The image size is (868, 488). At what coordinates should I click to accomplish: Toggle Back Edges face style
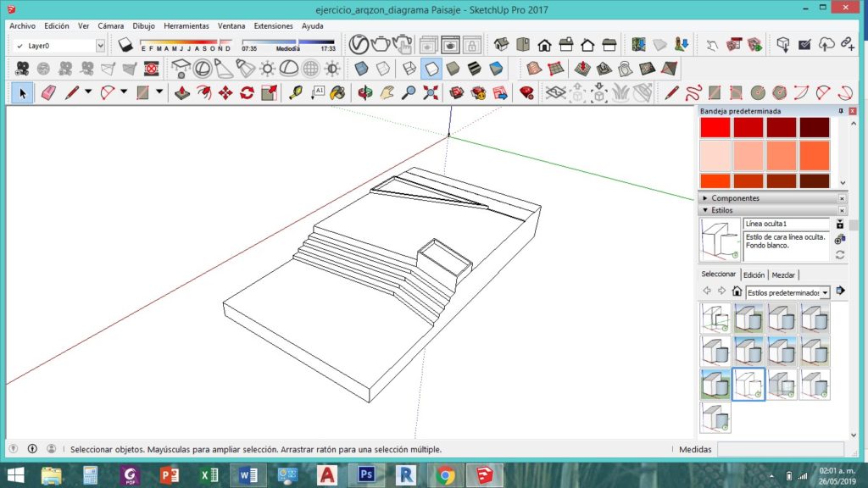[383, 69]
